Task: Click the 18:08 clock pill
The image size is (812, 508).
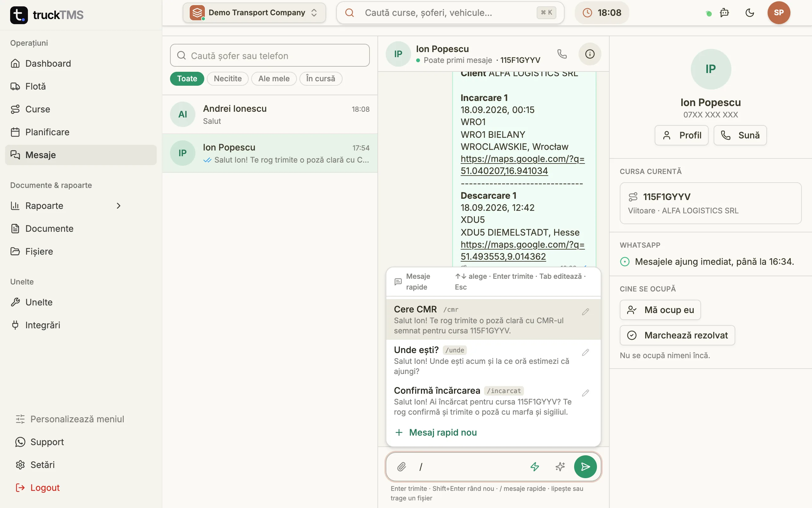Action: click(x=602, y=13)
